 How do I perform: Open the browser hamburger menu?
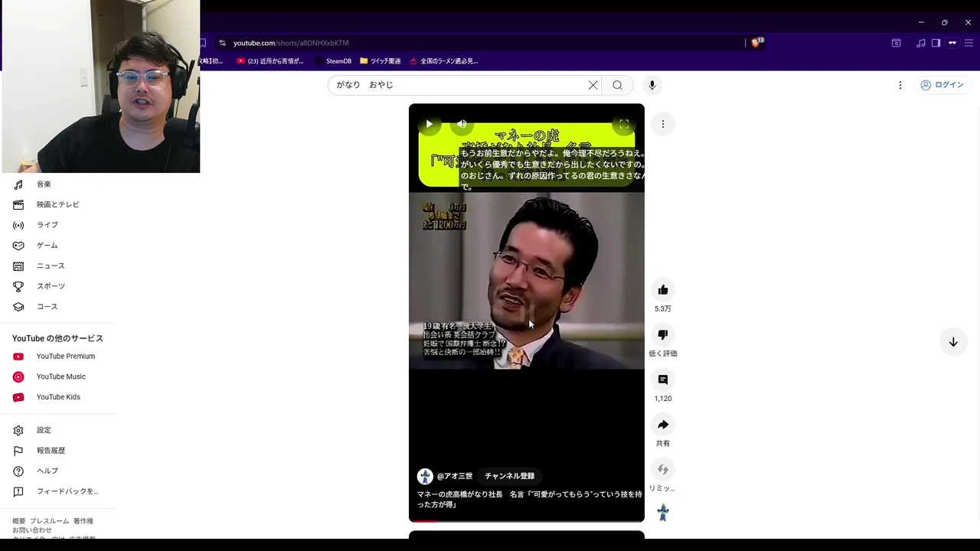tap(969, 43)
